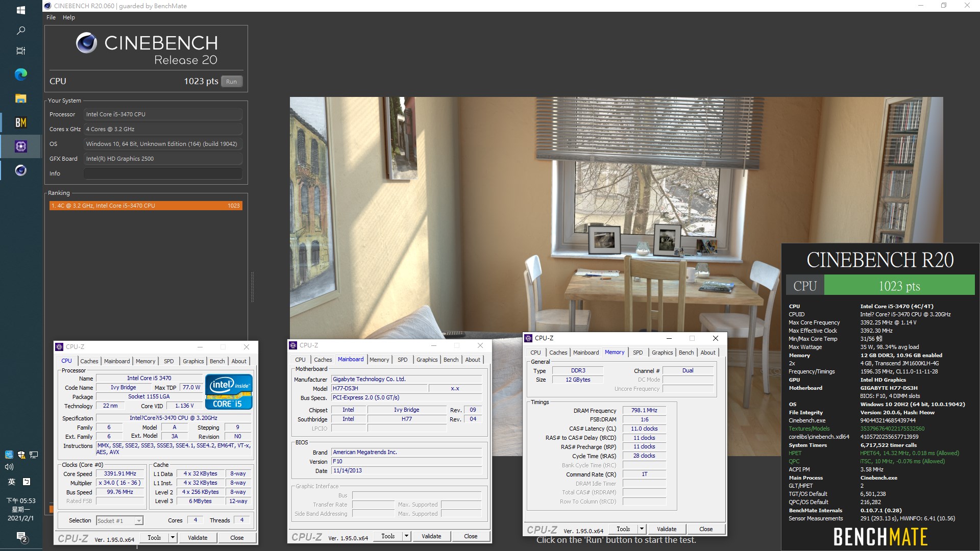Switch to BenchMate taskbar icon
Screen dimensions: 980x551
coord(21,122)
